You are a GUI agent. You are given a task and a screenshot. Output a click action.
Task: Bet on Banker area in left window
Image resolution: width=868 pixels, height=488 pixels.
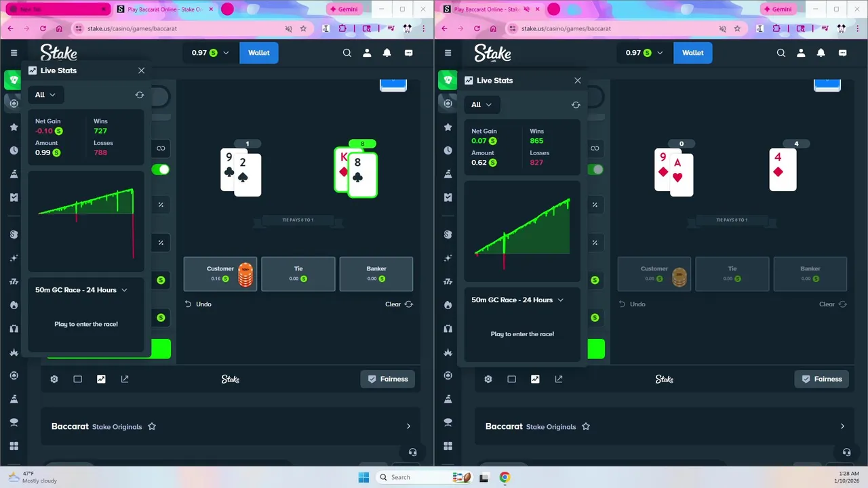[376, 274]
